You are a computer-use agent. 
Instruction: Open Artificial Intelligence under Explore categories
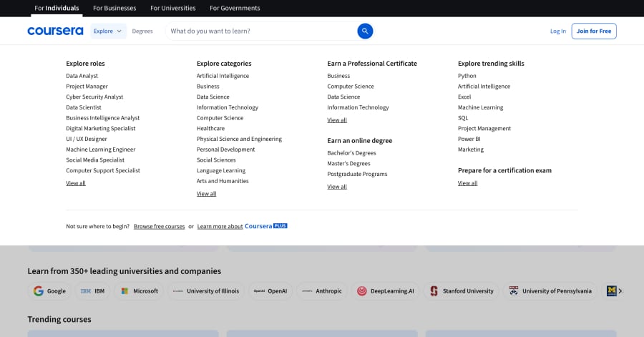click(223, 76)
